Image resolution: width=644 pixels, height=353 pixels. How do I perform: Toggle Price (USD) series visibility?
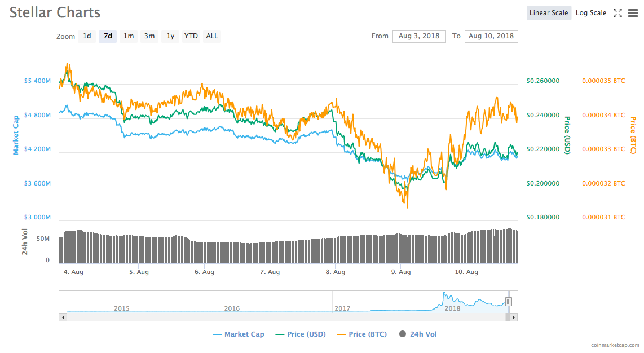pyautogui.click(x=305, y=334)
